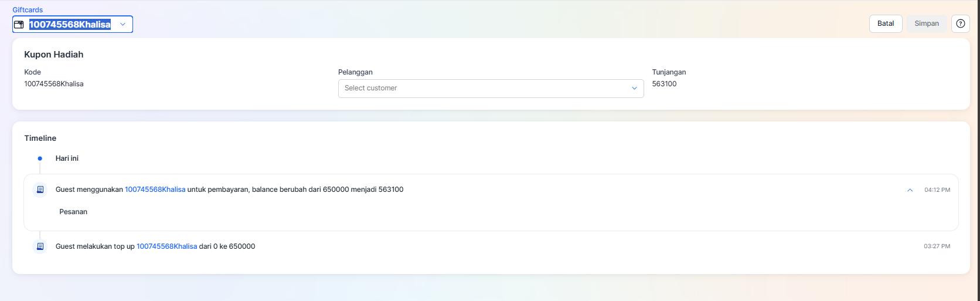Viewport: 980px width, 301px height.
Task: Click the Kode value under Kupon Hadiah
Action: 54,84
